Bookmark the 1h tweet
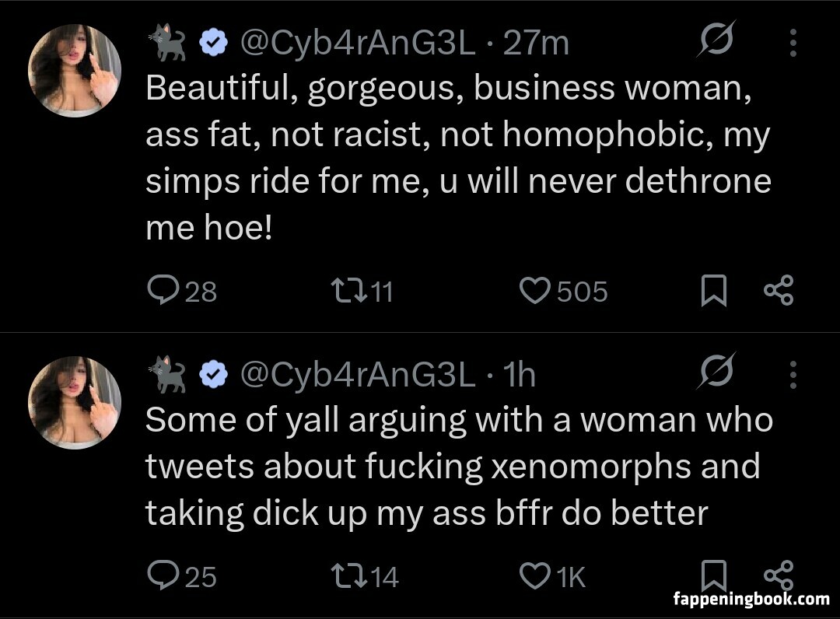 (x=713, y=576)
